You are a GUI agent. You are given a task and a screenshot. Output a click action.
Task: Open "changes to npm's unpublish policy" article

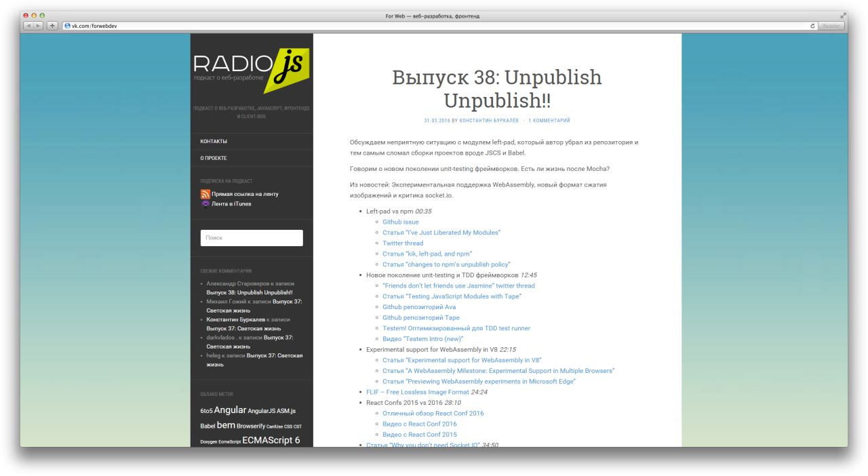point(446,264)
